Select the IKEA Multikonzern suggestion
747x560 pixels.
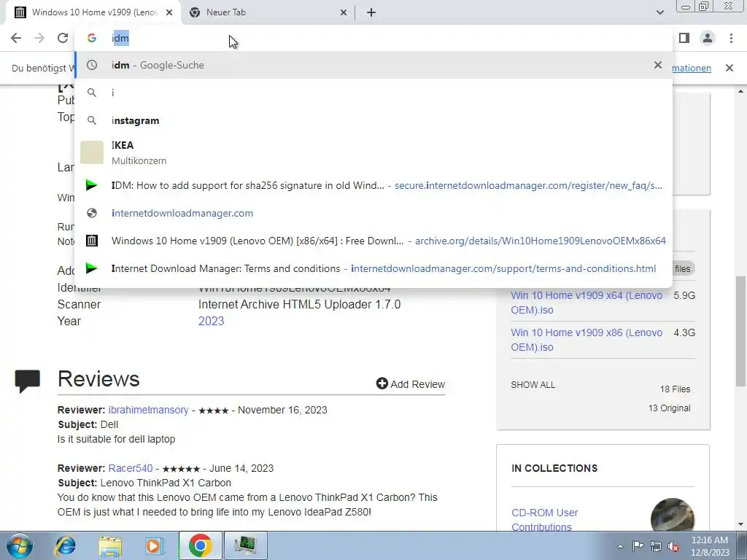click(x=373, y=152)
